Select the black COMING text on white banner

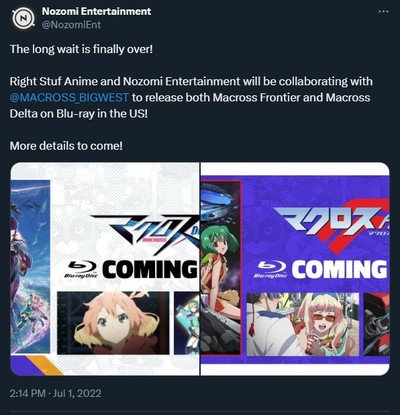[150, 269]
